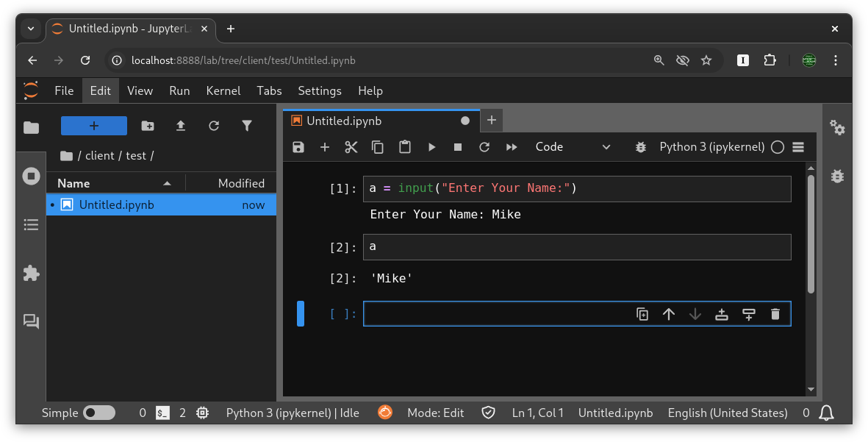Image resolution: width=868 pixels, height=442 pixels.
Task: Open the chat/collaboration sidebar panel
Action: coord(31,321)
